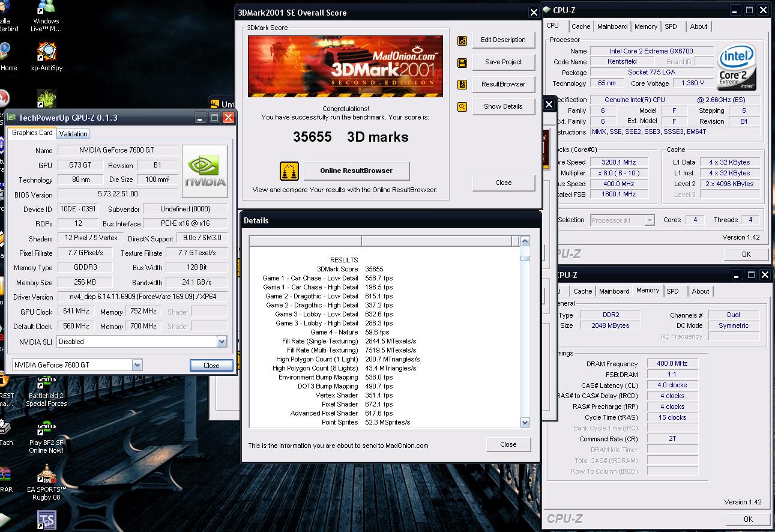Click the BIOS Version field in GPU-Z
Image resolution: width=775 pixels, height=532 pixels.
pos(118,194)
